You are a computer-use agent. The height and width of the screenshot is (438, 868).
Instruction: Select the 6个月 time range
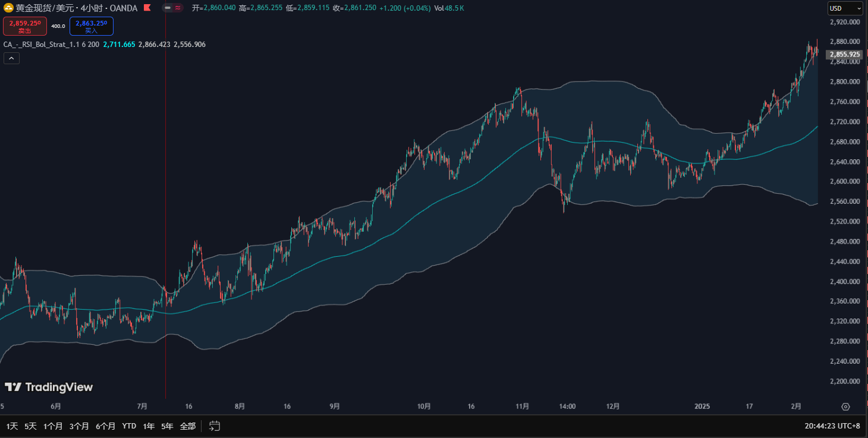click(105, 426)
